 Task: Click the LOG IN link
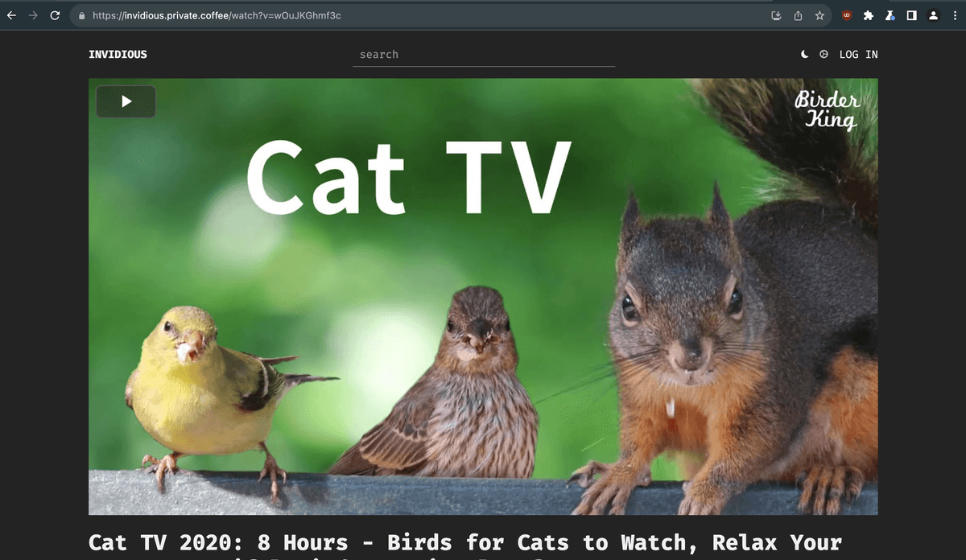click(858, 55)
